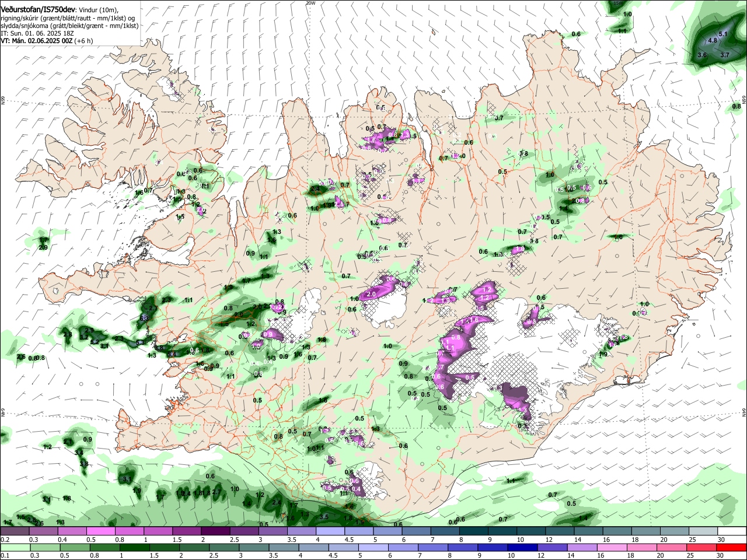Pick the light pink rain swatch between 16 and 18
This screenshot has width=747, height=560.
tap(612, 548)
